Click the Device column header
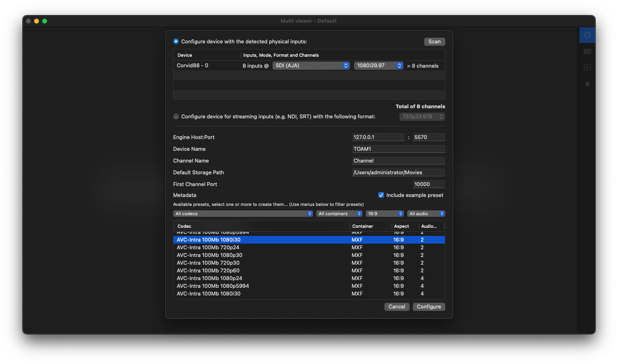618x364 pixels. [x=207, y=55]
